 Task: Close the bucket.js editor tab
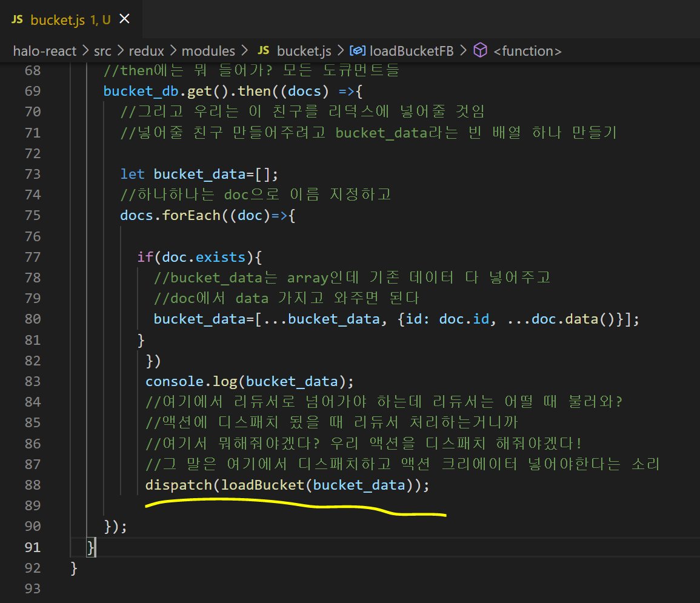[x=125, y=19]
